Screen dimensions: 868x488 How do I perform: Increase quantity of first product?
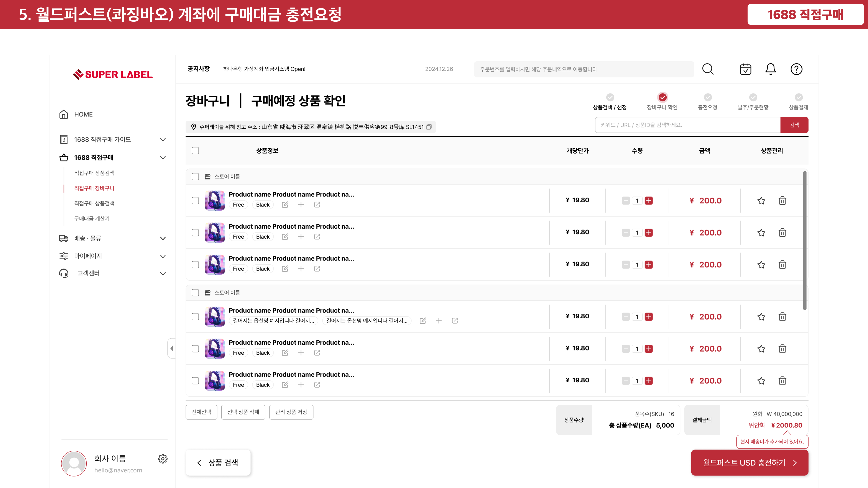648,201
